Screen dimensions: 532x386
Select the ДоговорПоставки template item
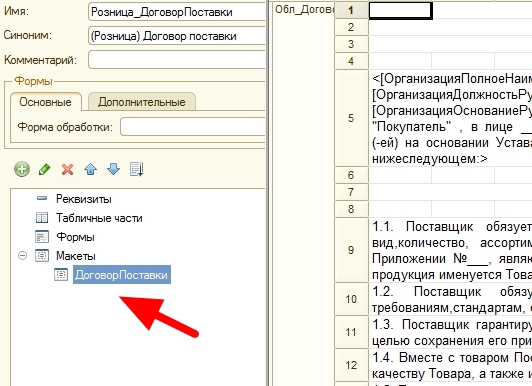pos(122,275)
